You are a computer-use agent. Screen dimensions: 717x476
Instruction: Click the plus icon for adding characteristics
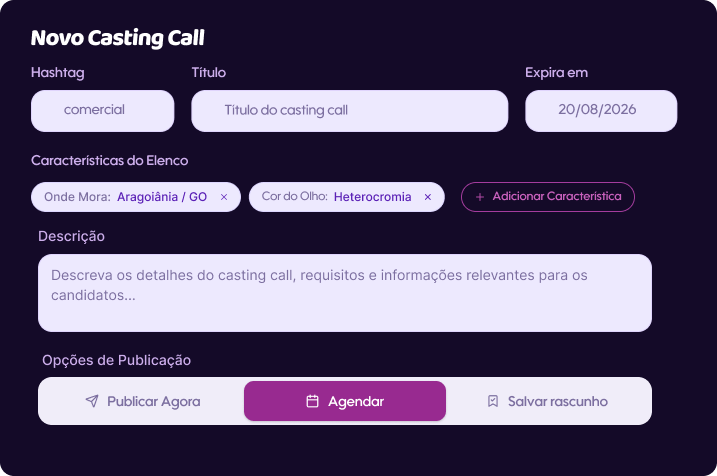point(480,197)
